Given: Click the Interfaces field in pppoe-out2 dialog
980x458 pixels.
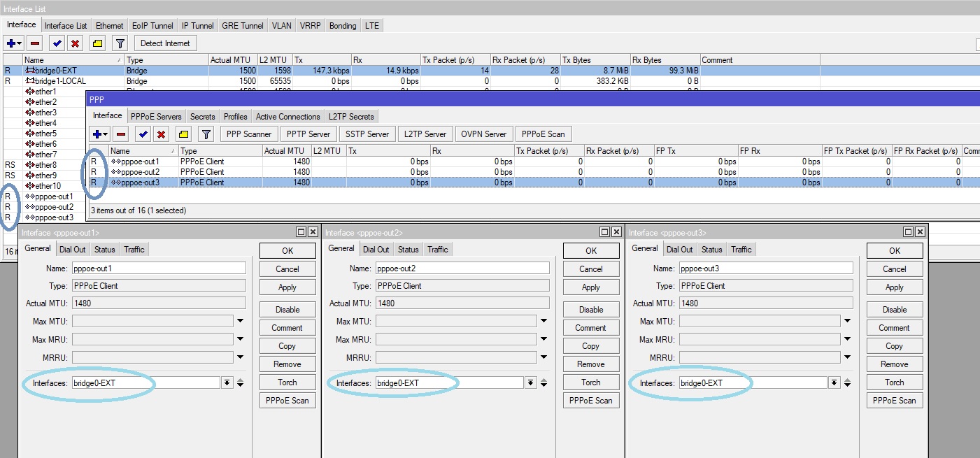Looking at the screenshot, I should coord(449,382).
